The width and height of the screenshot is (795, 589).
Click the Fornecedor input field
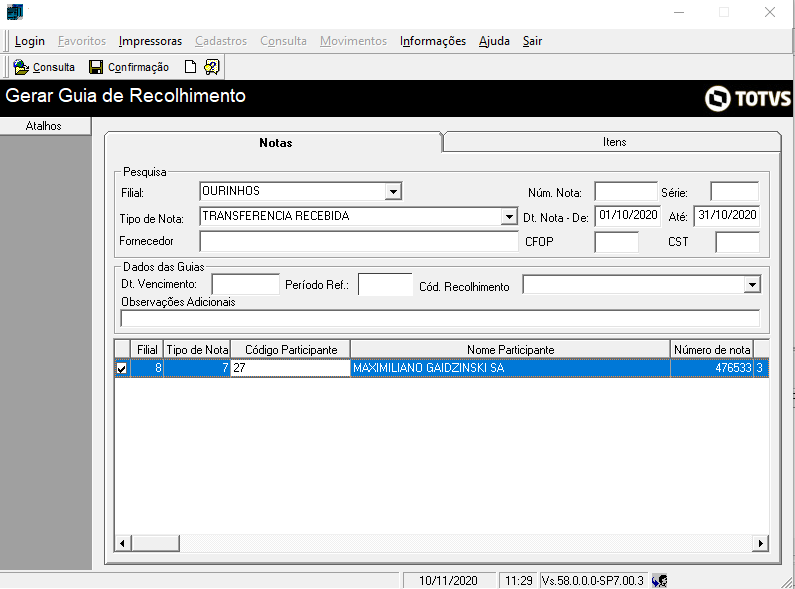(358, 241)
